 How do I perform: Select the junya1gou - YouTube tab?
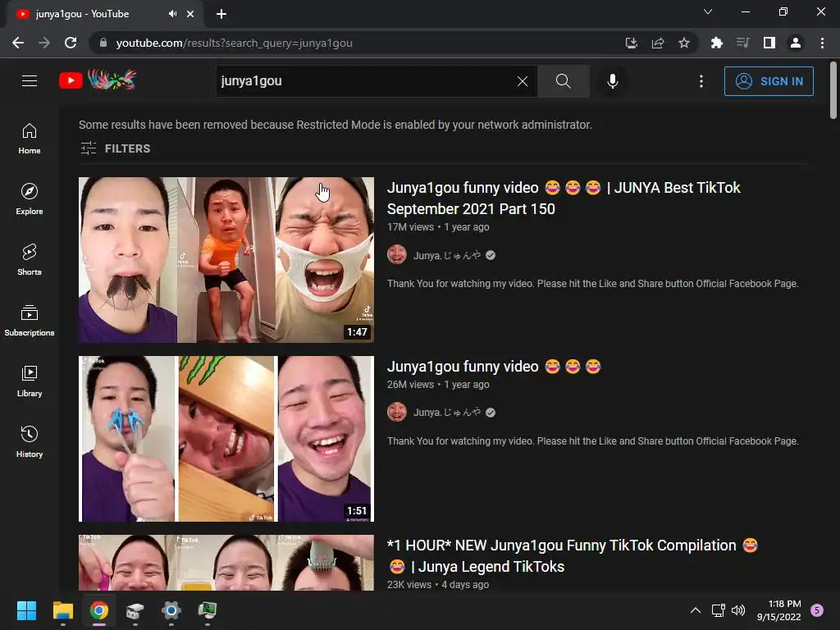[104, 14]
